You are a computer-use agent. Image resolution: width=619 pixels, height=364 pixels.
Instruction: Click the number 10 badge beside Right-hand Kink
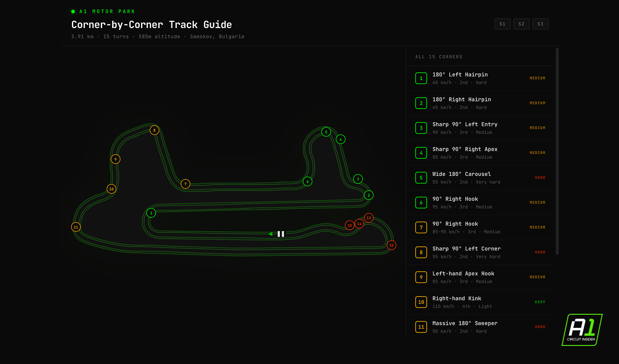pyautogui.click(x=421, y=302)
